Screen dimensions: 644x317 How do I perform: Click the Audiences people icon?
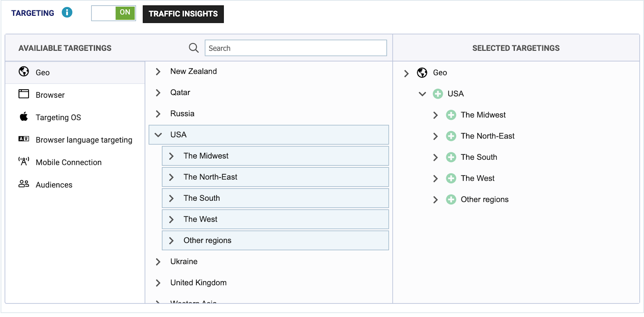point(24,184)
